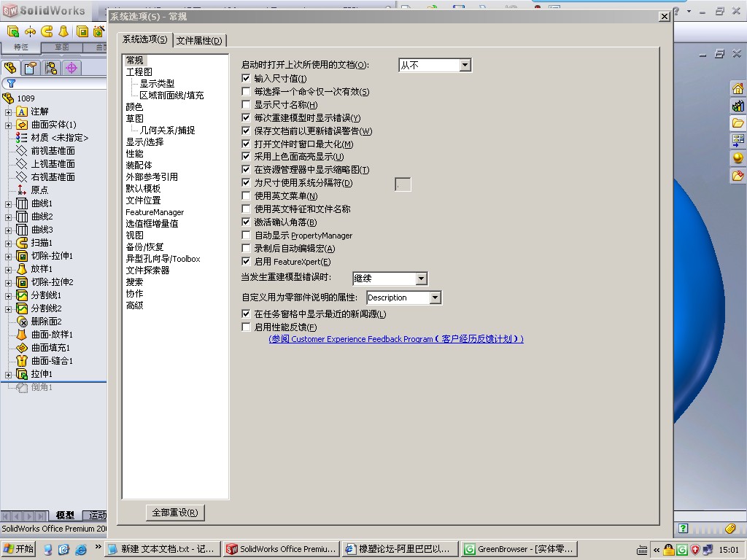Toggle 打开文件时窗口最大化 checkbox

(246, 144)
